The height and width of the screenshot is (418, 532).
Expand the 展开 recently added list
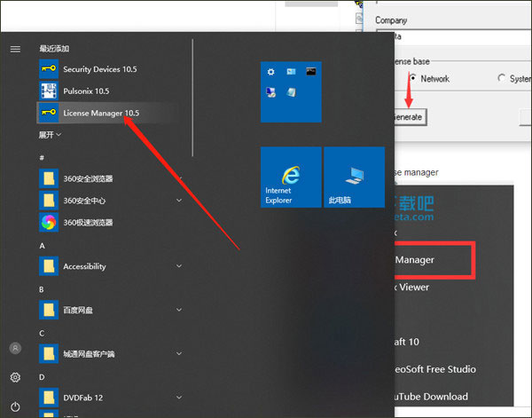(x=50, y=135)
